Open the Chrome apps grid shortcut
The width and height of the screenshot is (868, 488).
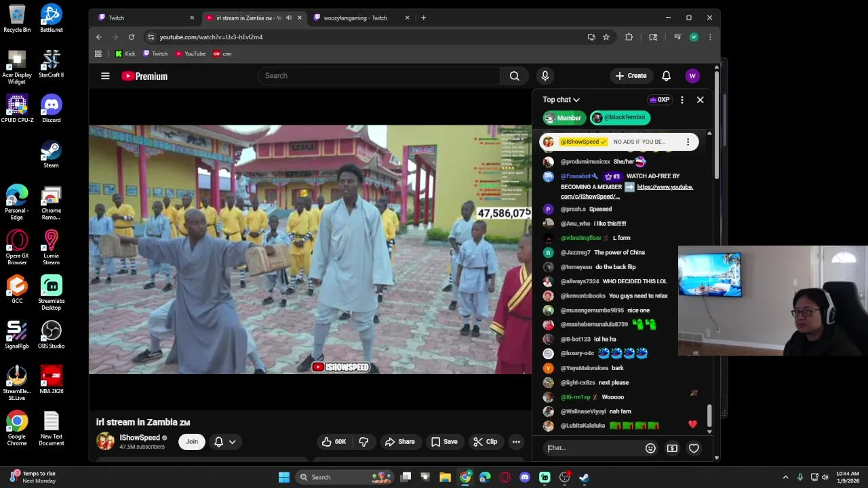coord(98,54)
